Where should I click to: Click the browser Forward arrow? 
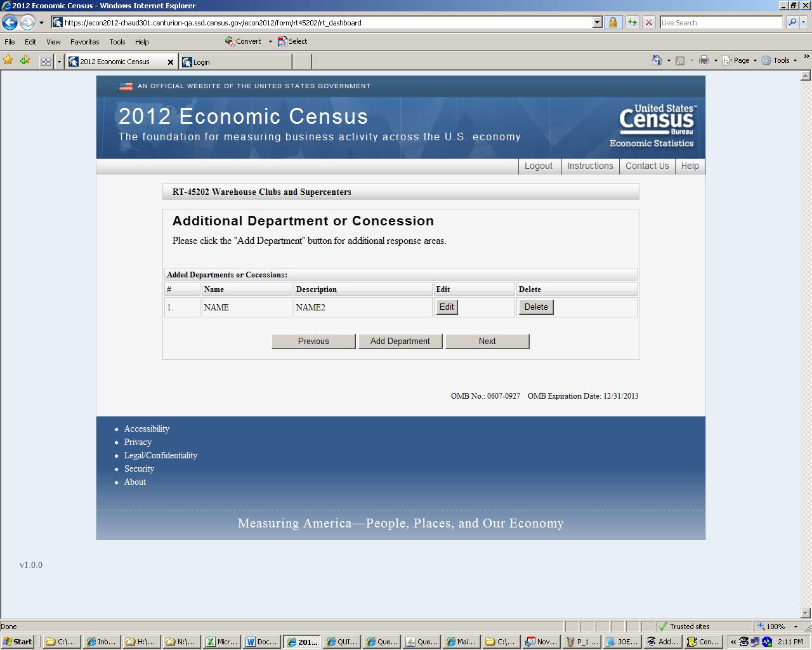point(27,23)
